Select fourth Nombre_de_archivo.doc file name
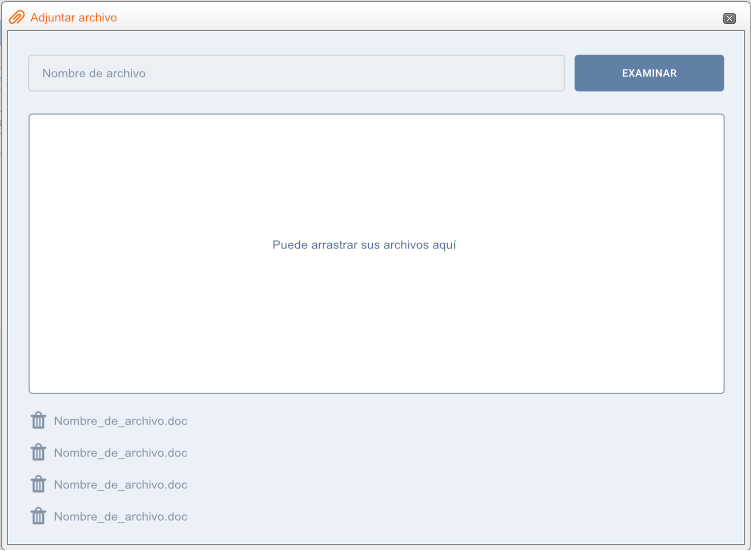751x551 pixels. [x=121, y=517]
